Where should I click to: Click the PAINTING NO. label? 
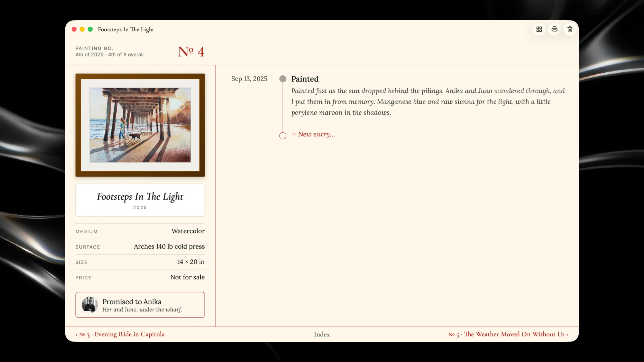[x=95, y=48]
